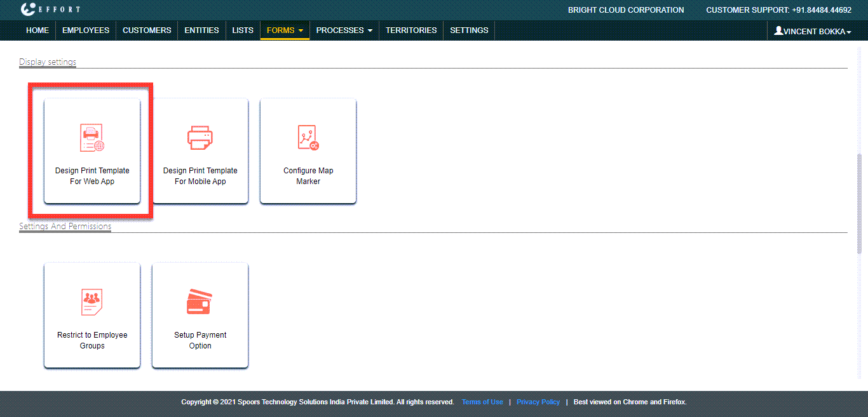Viewport: 868px width, 417px height.
Task: Open the SETTINGS menu item
Action: [469, 30]
